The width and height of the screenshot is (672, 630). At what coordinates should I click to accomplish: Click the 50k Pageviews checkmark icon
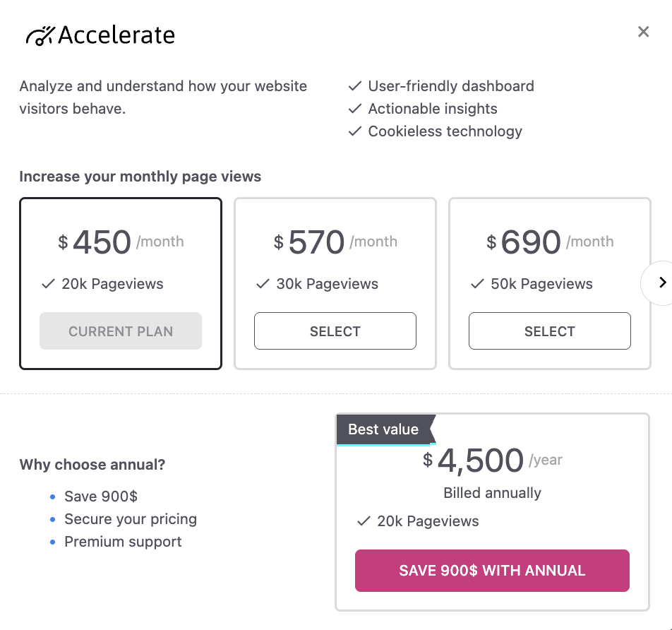tap(477, 285)
